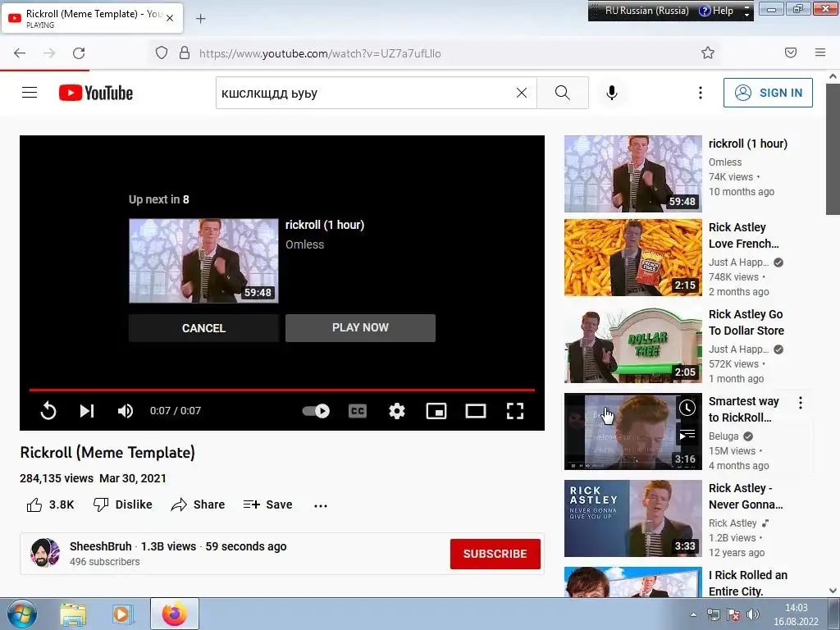Launch media player from taskbar

(x=121, y=614)
